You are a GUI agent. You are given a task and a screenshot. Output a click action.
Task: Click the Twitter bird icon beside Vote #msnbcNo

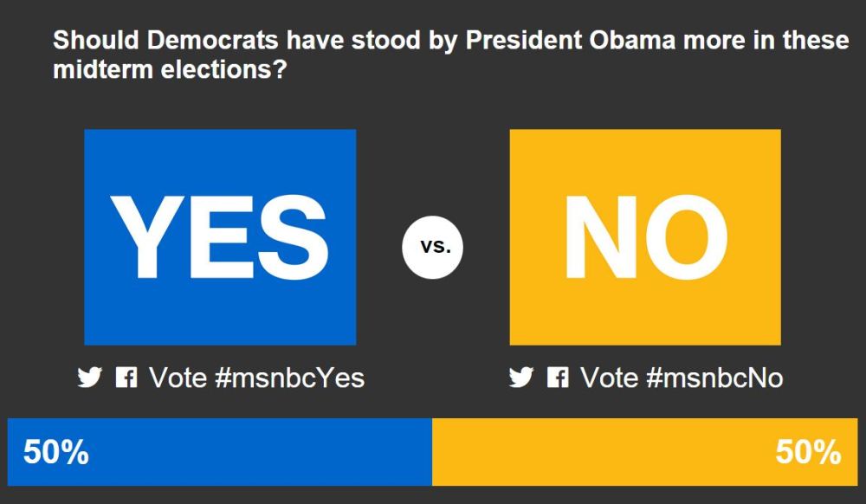[521, 378]
